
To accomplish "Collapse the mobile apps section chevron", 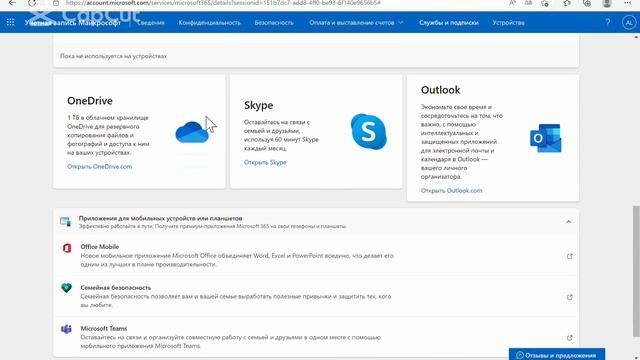I will (568, 222).
